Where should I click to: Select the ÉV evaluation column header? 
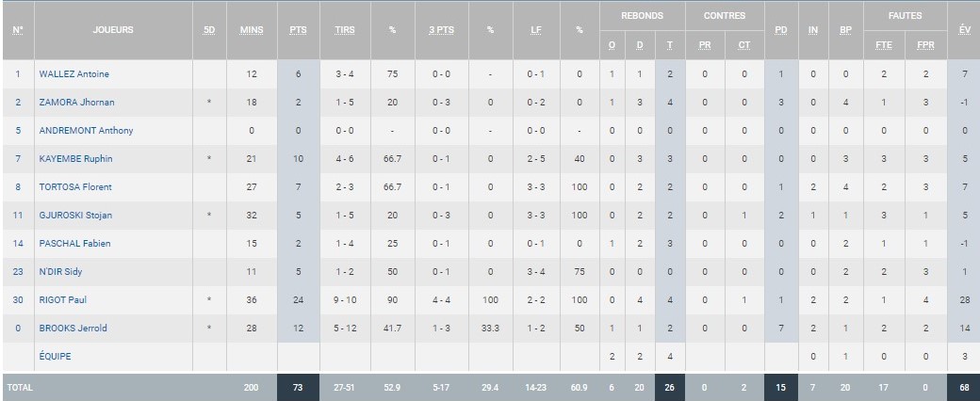point(964,30)
